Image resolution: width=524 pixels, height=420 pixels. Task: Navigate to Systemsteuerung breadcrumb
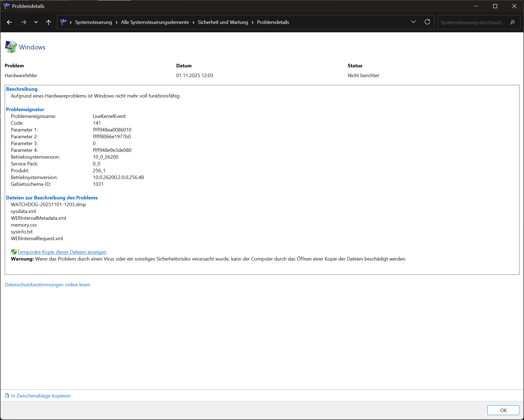[x=93, y=22]
